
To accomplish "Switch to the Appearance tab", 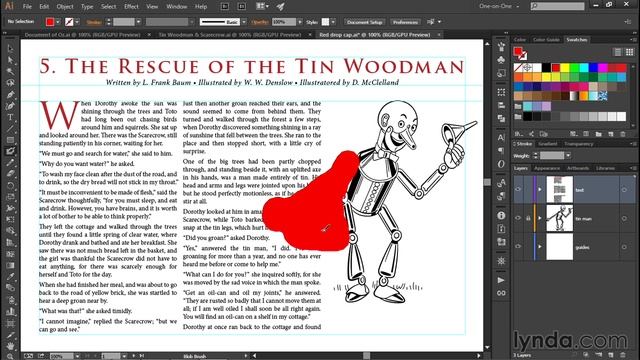I will [x=547, y=168].
